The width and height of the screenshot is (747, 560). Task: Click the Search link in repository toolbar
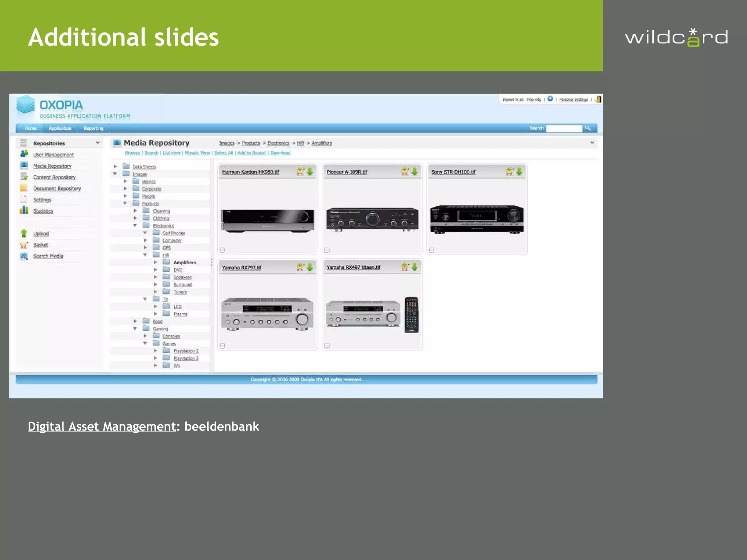(x=151, y=153)
